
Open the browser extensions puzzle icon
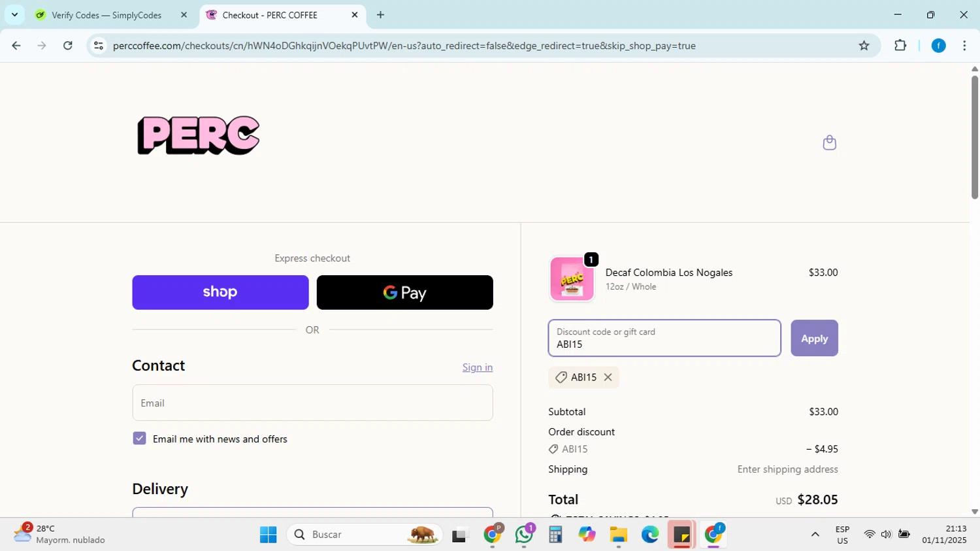(900, 46)
